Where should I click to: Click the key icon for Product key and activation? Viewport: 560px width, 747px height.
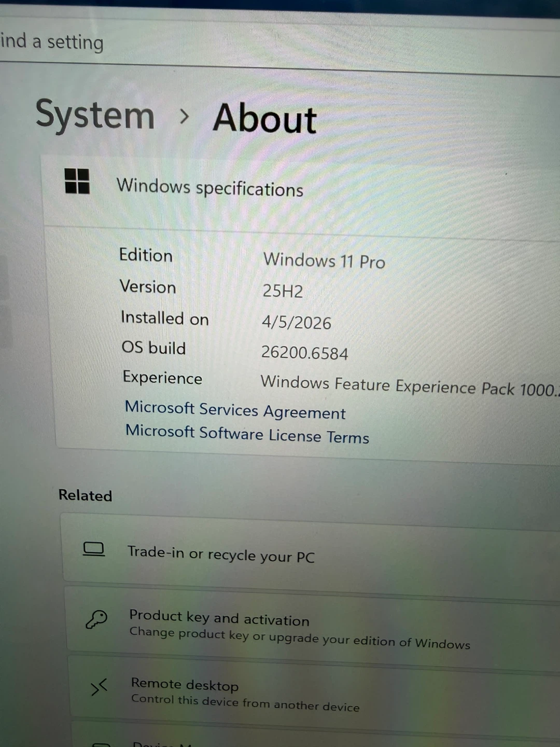coord(96,619)
